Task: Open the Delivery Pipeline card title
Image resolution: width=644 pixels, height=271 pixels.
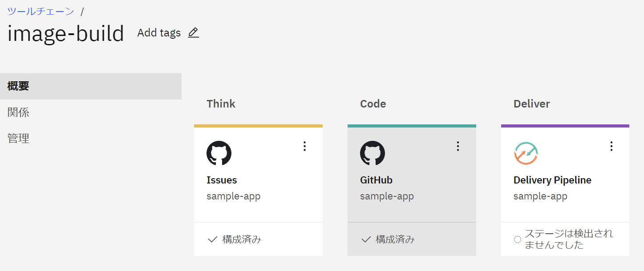Action: [552, 180]
